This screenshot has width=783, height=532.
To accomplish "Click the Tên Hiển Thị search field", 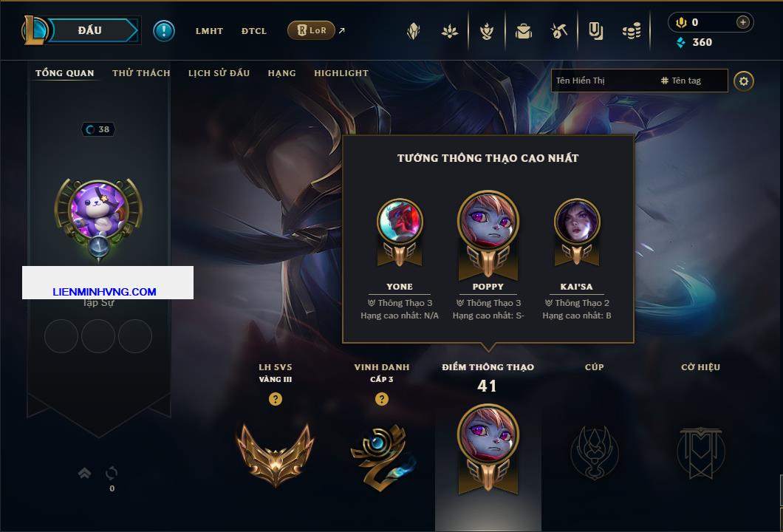I will (x=639, y=81).
